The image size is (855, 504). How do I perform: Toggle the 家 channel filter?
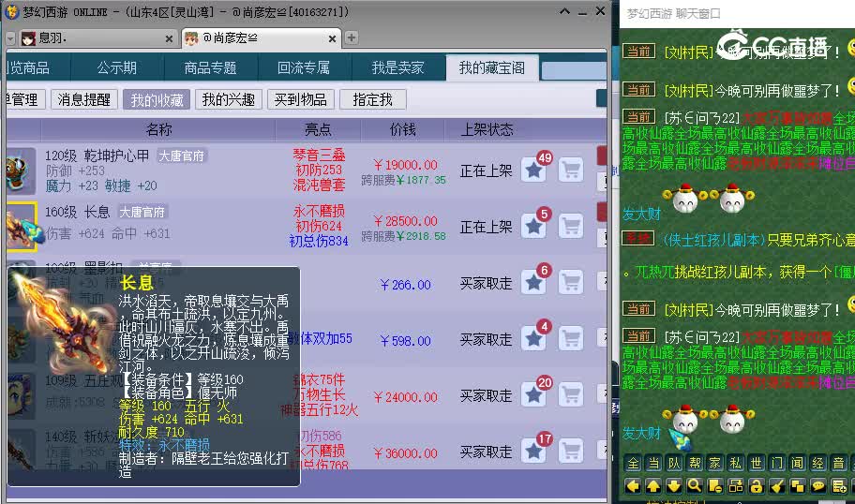pyautogui.click(x=715, y=463)
